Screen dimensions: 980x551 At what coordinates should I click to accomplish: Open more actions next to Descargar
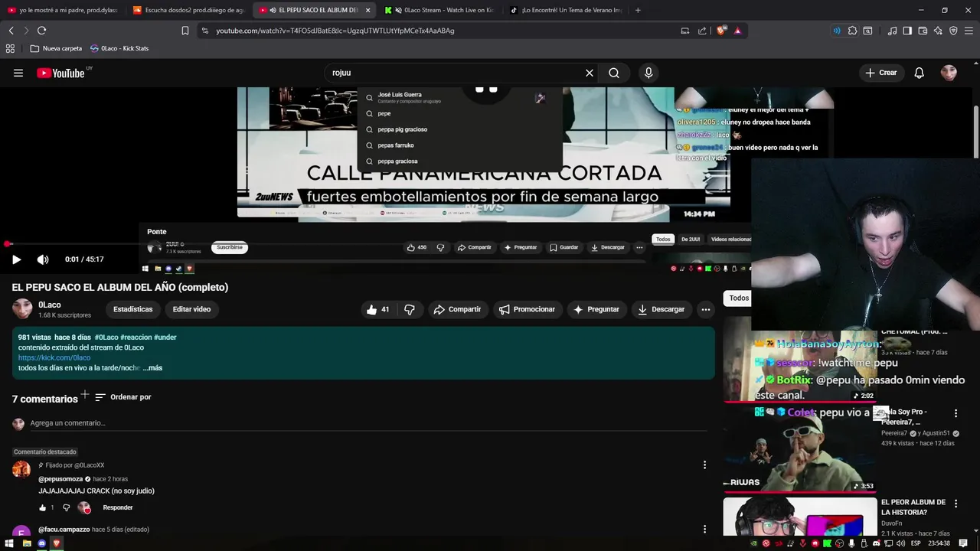(706, 309)
